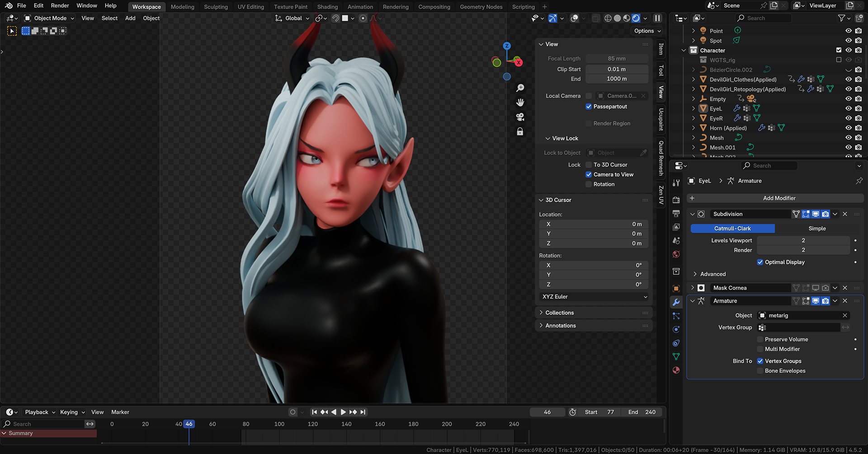This screenshot has width=868, height=454.
Task: Open the Options dropdown in viewport
Action: pos(647,31)
